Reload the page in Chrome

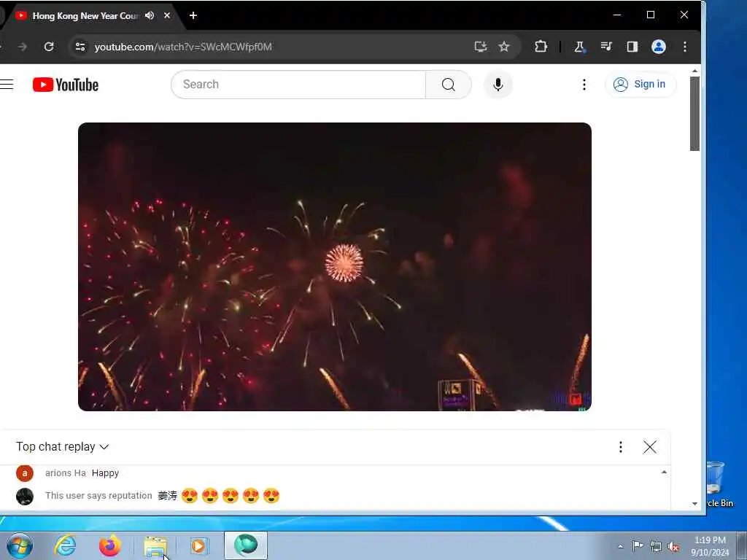(49, 47)
